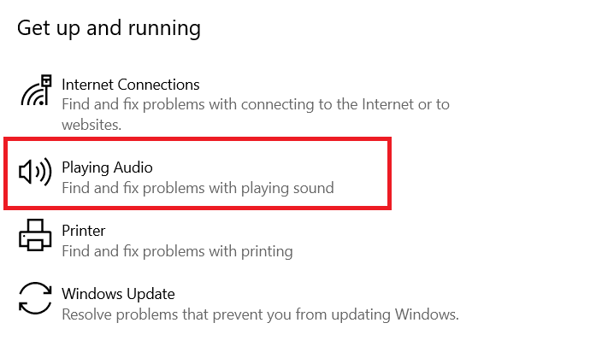Choose the Printer title text
Image resolution: width=602 pixels, height=364 pixels.
pos(84,231)
